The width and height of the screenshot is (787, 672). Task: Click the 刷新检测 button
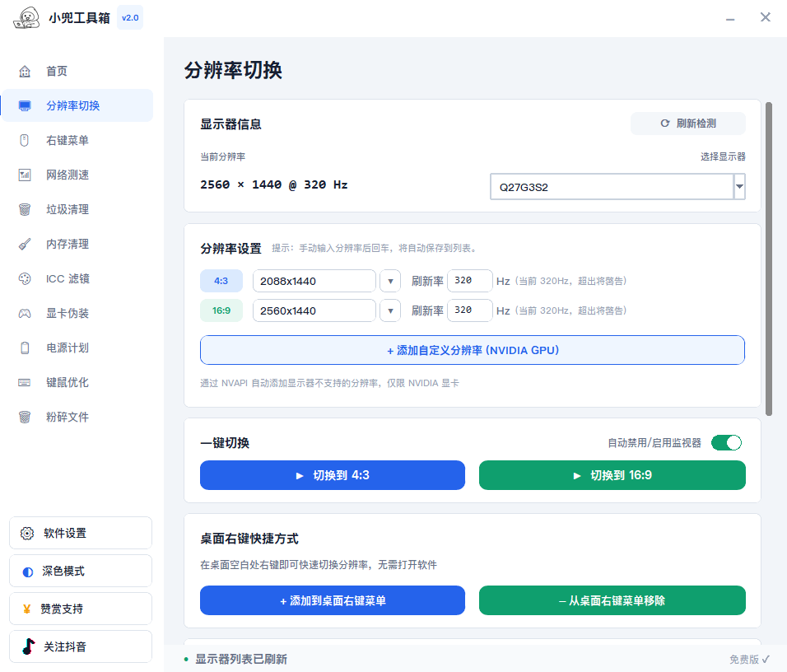tap(687, 124)
